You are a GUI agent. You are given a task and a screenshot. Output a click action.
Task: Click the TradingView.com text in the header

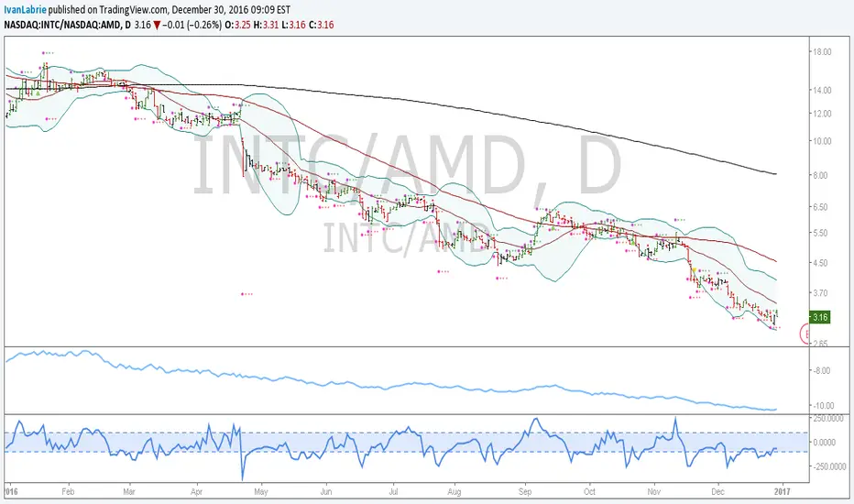click(x=132, y=10)
